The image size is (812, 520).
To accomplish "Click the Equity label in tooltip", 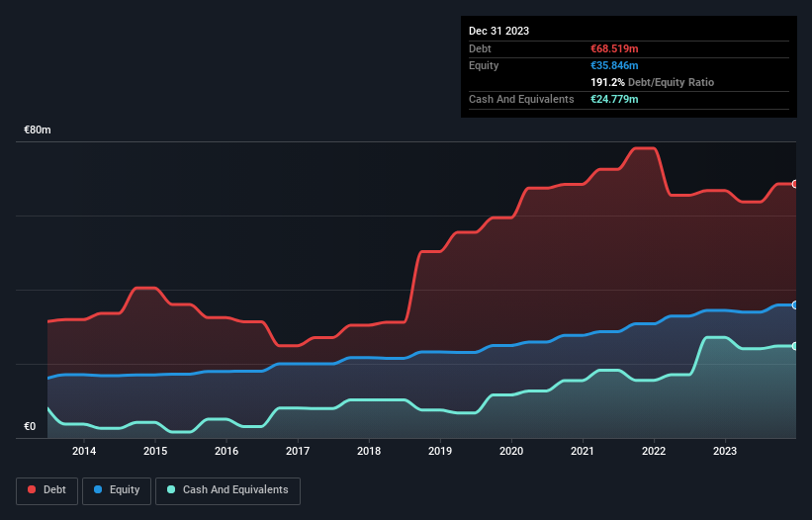I will 484,65.
